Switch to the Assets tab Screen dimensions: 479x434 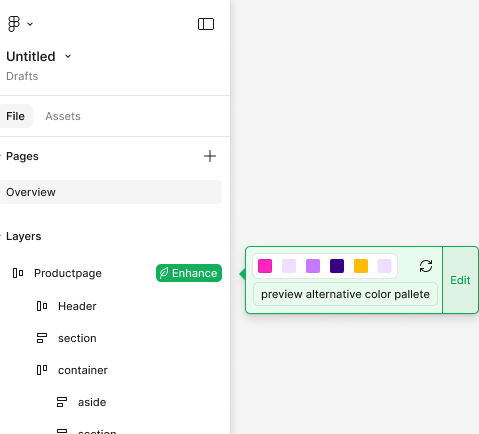tap(63, 116)
